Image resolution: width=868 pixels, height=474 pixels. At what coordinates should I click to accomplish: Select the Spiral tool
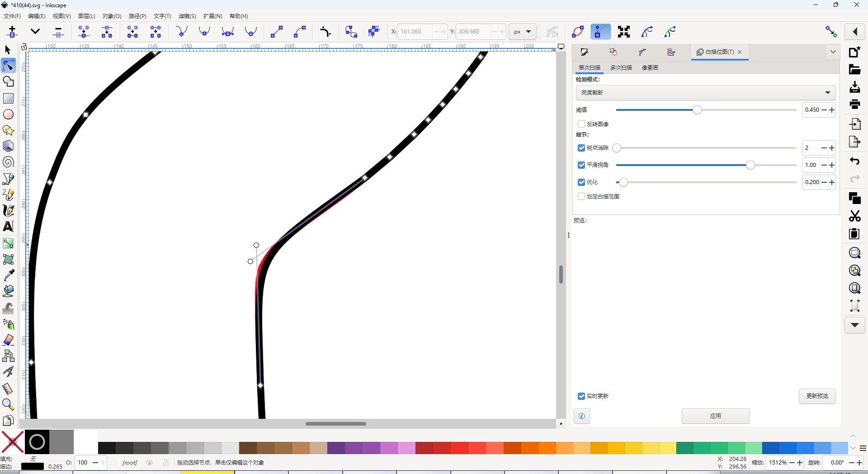8,162
